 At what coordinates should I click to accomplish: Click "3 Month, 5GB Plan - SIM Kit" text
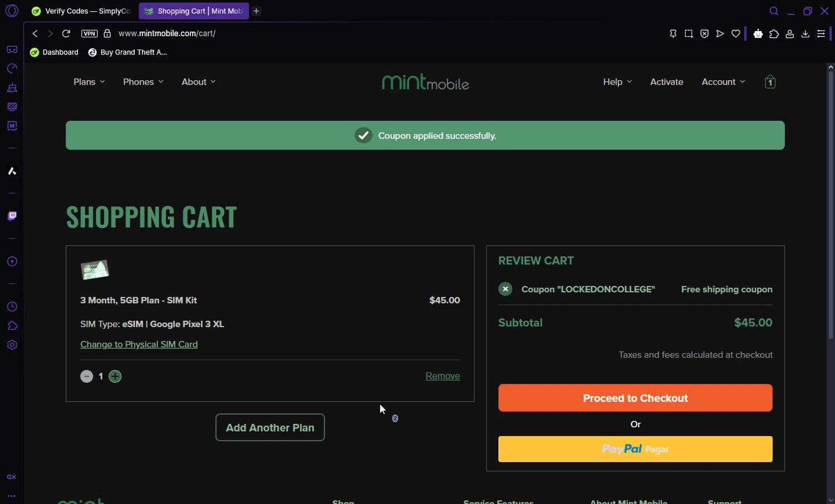(x=139, y=300)
